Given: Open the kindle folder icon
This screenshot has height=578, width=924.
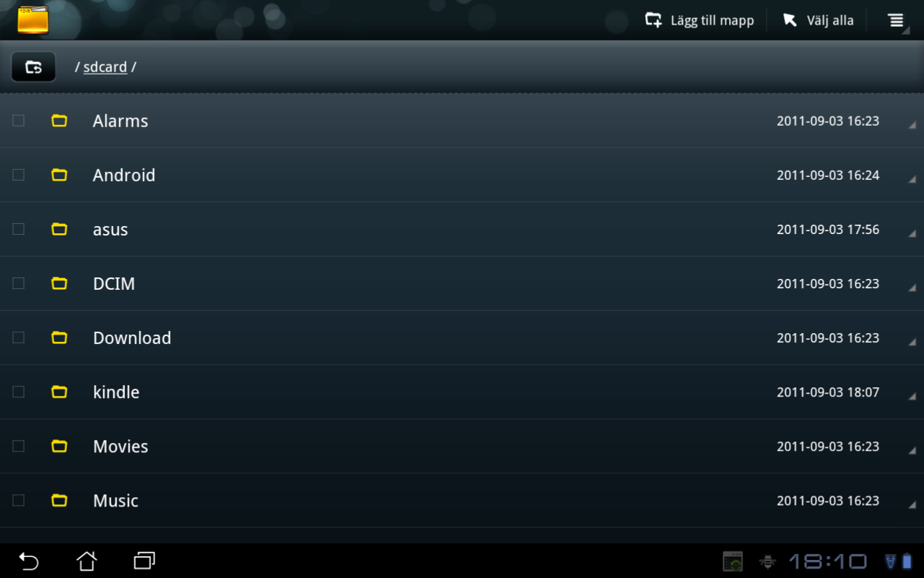Looking at the screenshot, I should (59, 392).
